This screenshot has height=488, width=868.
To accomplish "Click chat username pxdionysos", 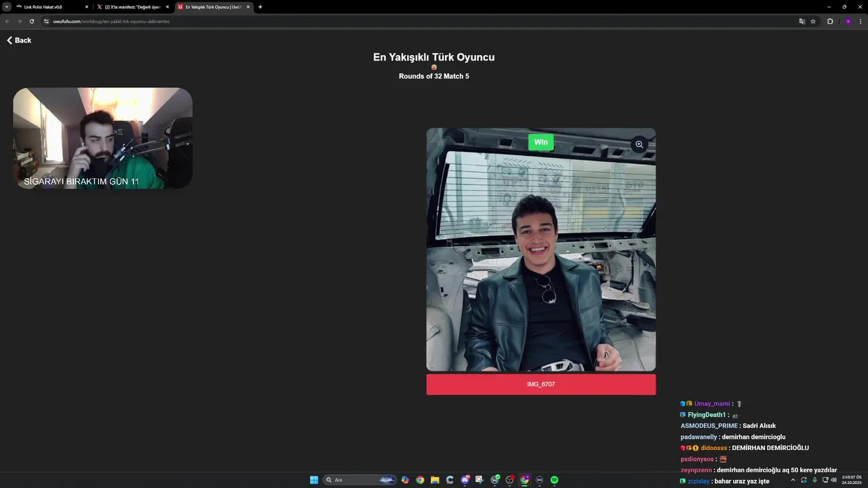I will click(698, 460).
